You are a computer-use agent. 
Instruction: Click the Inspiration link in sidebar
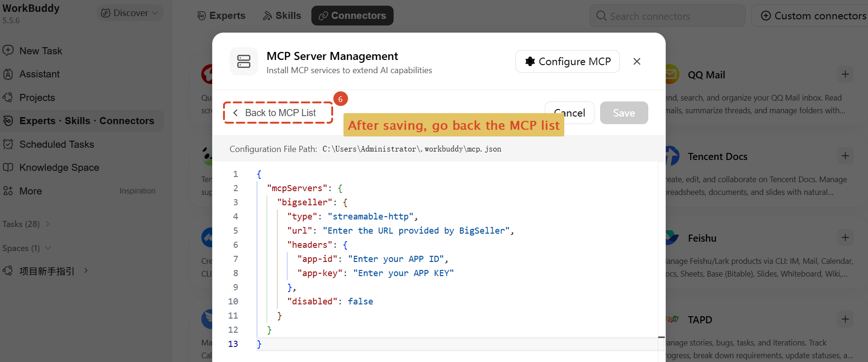[138, 191]
